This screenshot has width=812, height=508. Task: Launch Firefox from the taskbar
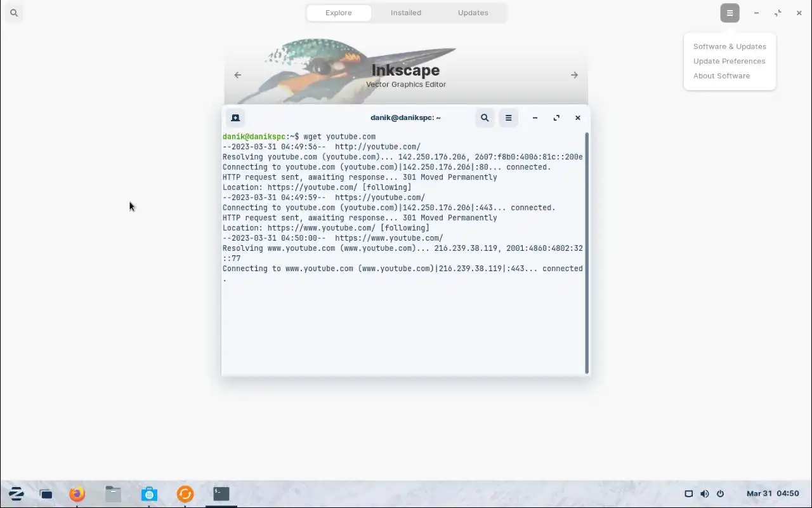pyautogui.click(x=77, y=493)
